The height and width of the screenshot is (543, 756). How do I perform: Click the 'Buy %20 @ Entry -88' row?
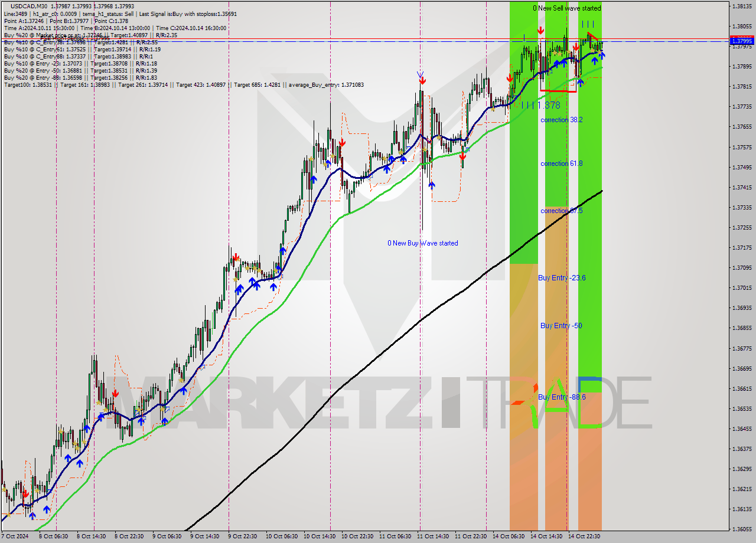pos(80,78)
